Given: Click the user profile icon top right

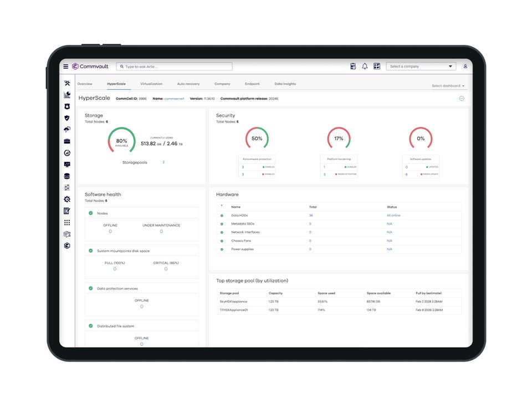Looking at the screenshot, I should click(x=465, y=65).
